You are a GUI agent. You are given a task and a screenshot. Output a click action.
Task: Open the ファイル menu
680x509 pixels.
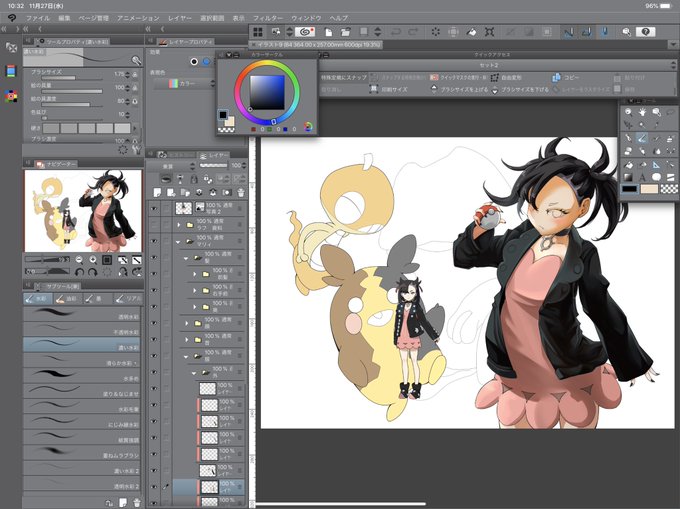[38, 18]
